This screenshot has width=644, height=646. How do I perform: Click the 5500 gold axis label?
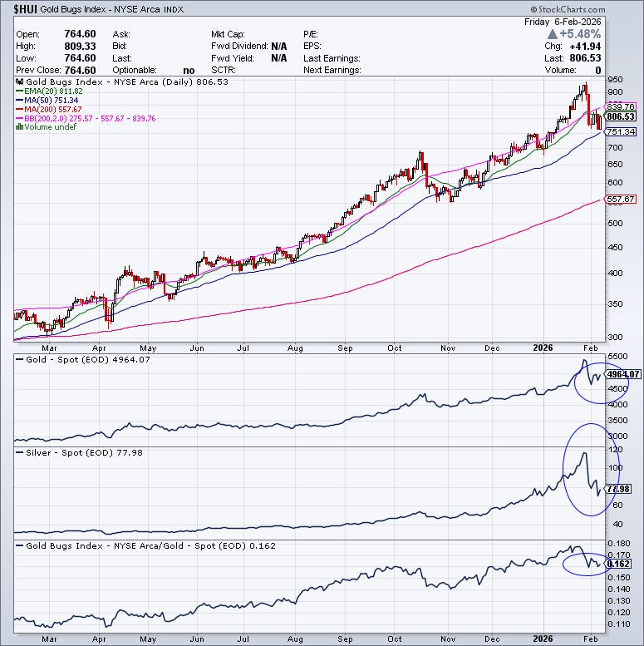coord(617,357)
